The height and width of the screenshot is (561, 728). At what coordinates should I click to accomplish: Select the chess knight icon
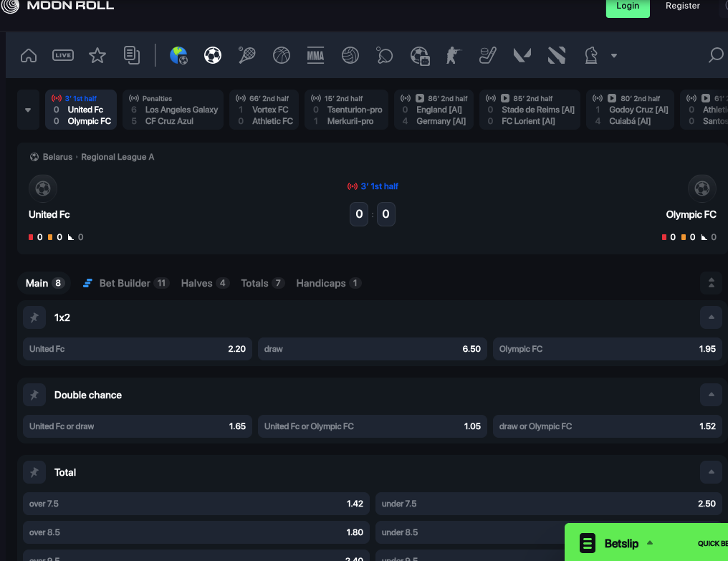[x=591, y=55]
